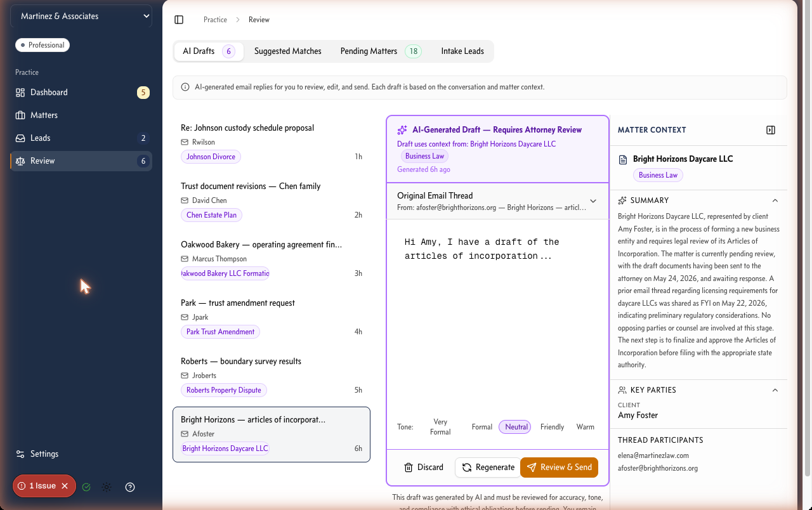Set tone to Very Formal
The image size is (812, 510).
440,427
